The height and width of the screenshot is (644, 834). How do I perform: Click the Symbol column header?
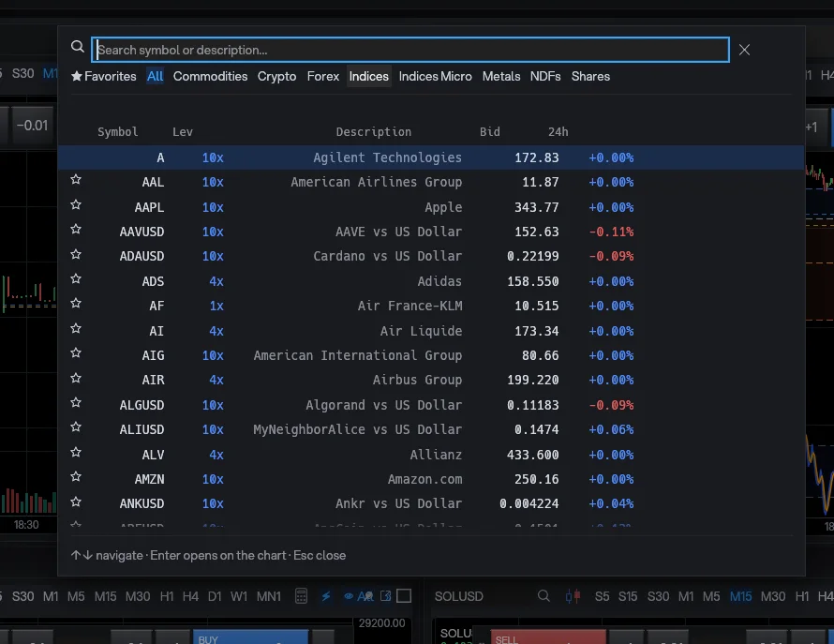point(117,131)
